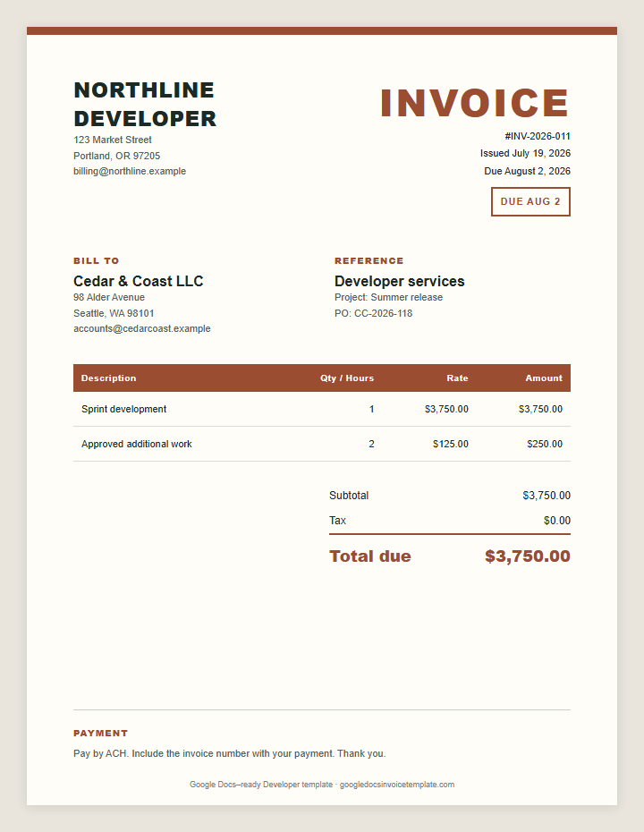Click the $125.00 rate cell
The height and width of the screenshot is (832, 644).
point(451,444)
